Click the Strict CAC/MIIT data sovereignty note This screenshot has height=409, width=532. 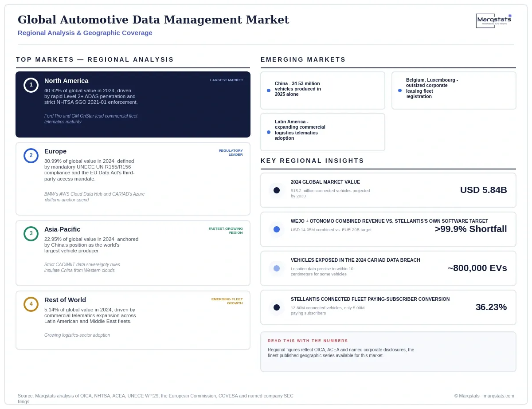click(x=82, y=267)
